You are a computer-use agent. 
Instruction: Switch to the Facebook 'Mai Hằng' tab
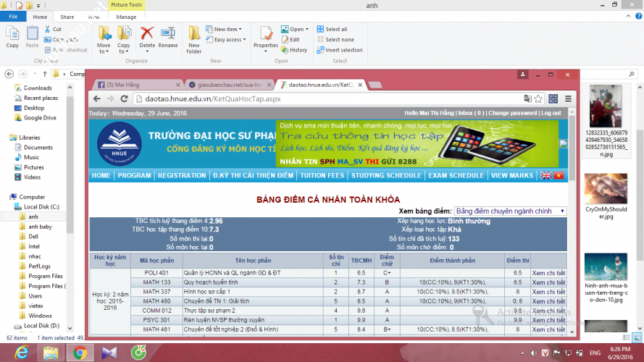(x=134, y=84)
